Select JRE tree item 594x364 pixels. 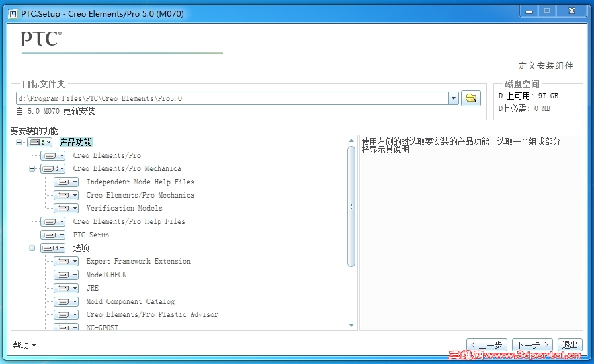click(93, 288)
